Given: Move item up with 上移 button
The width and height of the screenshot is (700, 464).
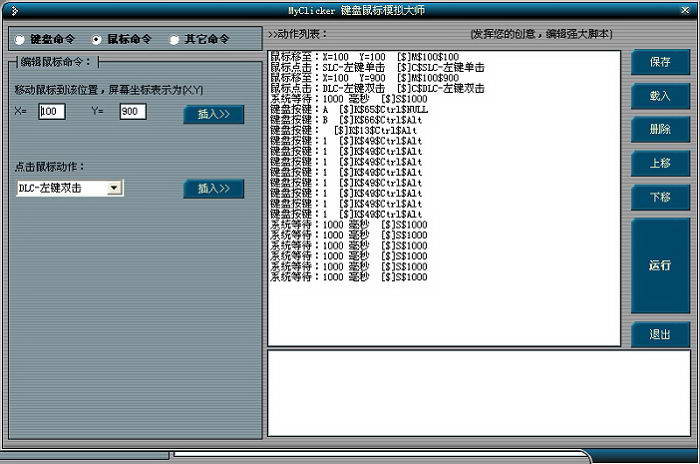Looking at the screenshot, I should click(x=660, y=163).
